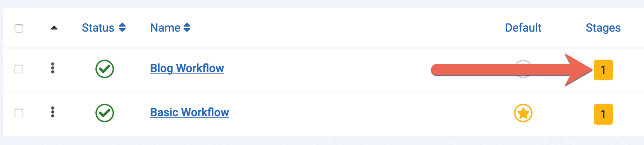Click the sort arrows beside Name
Screen dimensions: 644x145
click(x=187, y=28)
